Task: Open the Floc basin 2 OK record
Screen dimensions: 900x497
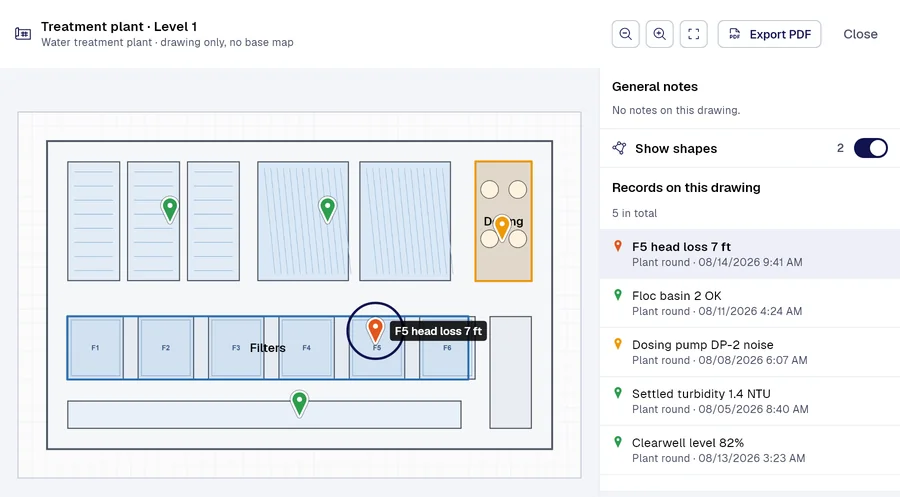Action: 750,303
